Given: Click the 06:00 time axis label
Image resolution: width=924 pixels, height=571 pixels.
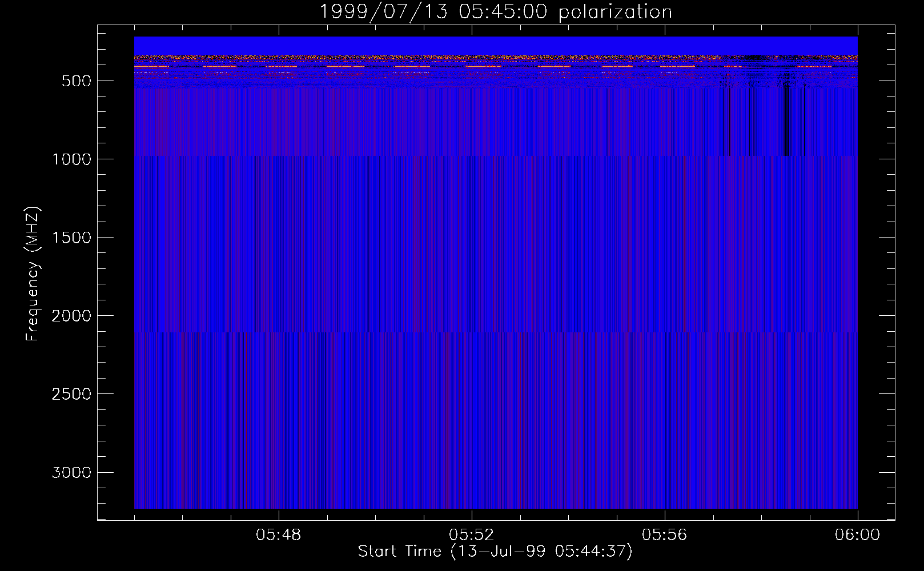Looking at the screenshot, I should click(857, 535).
